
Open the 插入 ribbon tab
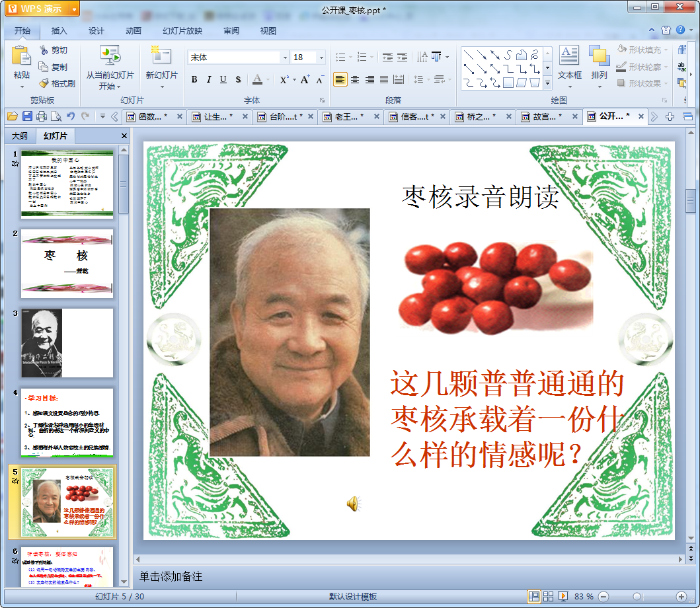click(x=59, y=31)
